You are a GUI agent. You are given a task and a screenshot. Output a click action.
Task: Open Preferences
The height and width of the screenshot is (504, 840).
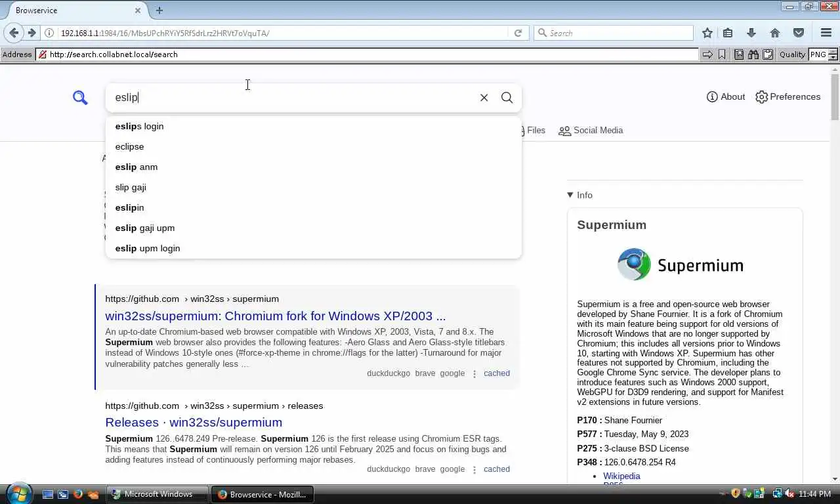(787, 96)
